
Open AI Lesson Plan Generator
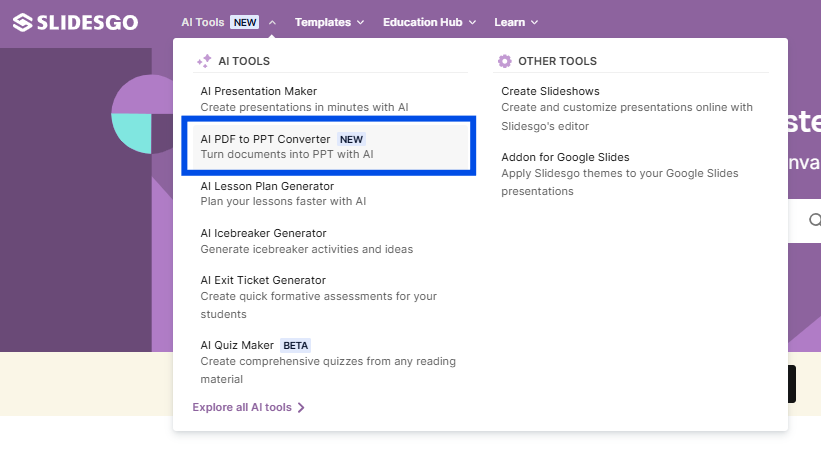click(267, 186)
